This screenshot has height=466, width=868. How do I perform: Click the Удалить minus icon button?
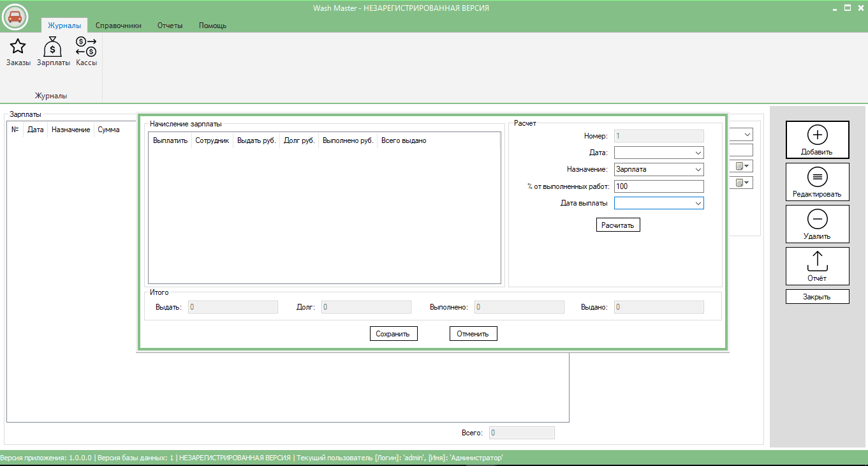[x=817, y=223]
